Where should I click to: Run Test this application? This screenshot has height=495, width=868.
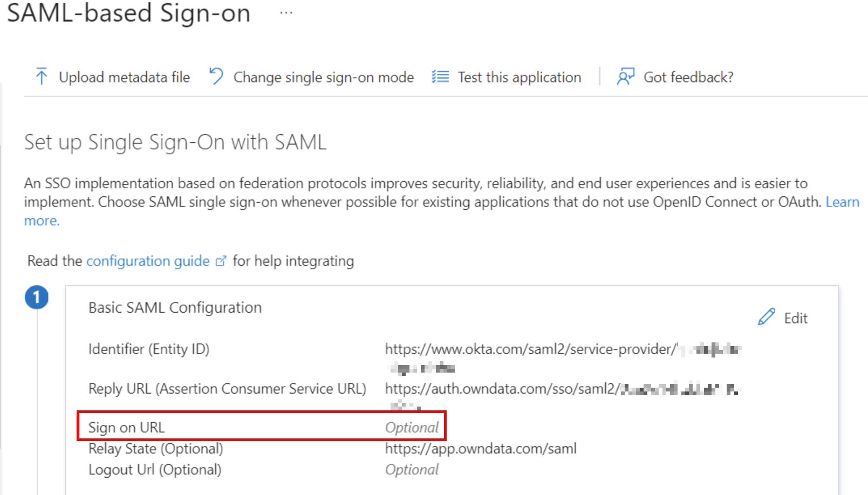[519, 77]
